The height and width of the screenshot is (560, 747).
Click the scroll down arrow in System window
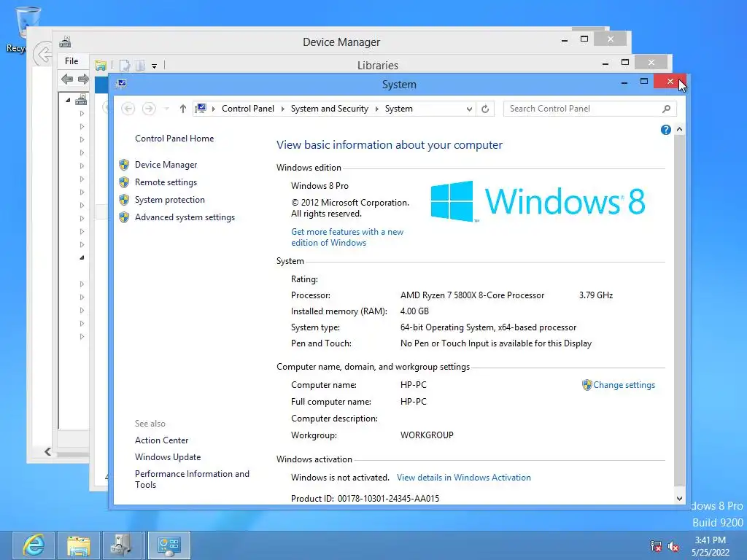coord(679,499)
